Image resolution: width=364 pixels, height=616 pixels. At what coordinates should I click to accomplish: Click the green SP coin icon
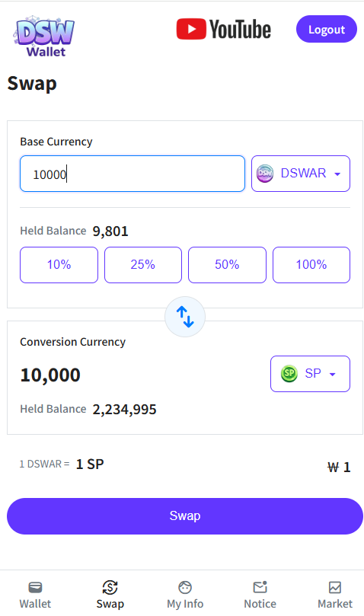pyautogui.click(x=289, y=373)
